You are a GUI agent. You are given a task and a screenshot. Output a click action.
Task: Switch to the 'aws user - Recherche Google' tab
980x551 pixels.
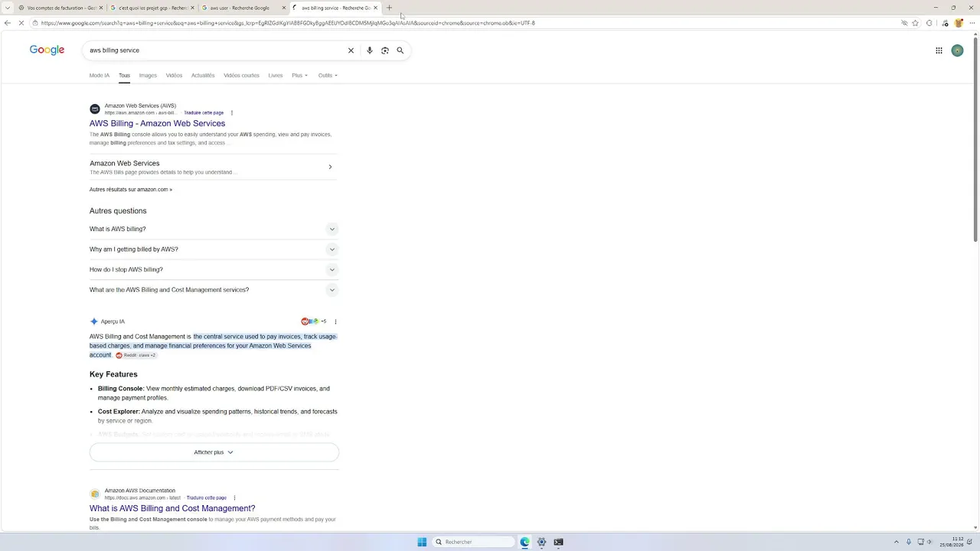point(243,8)
